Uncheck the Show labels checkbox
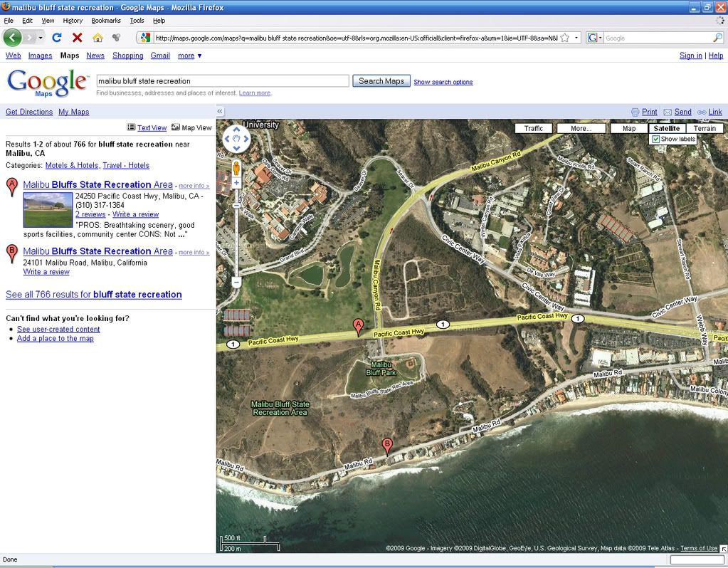The height and width of the screenshot is (568, 728). (x=655, y=139)
